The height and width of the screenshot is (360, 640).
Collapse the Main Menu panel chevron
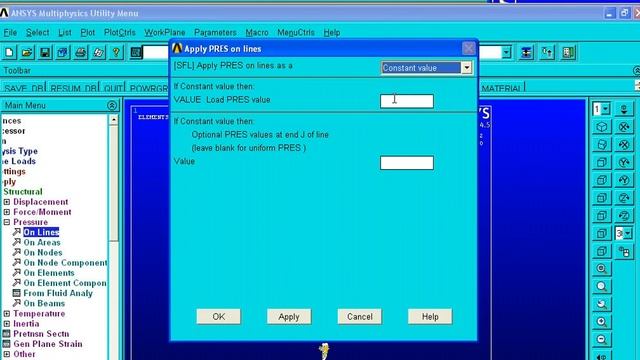tap(112, 105)
